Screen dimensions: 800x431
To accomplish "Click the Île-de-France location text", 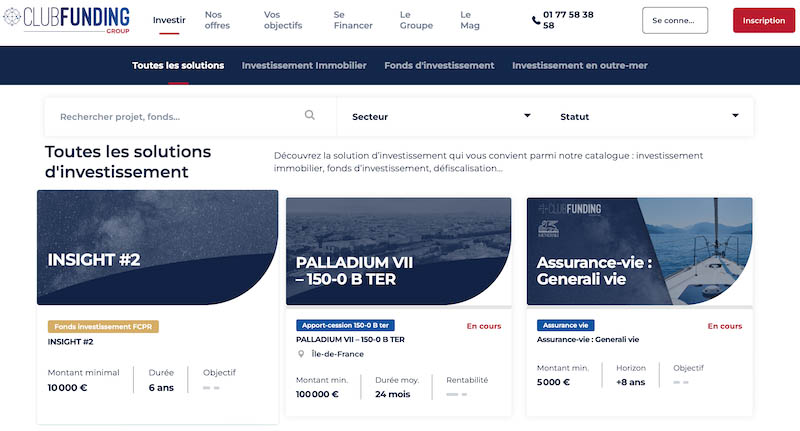I will click(337, 354).
